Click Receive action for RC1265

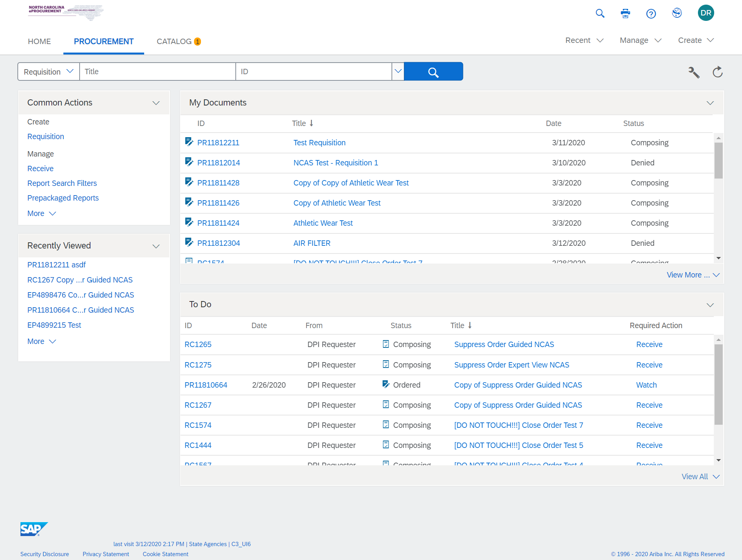tap(649, 344)
